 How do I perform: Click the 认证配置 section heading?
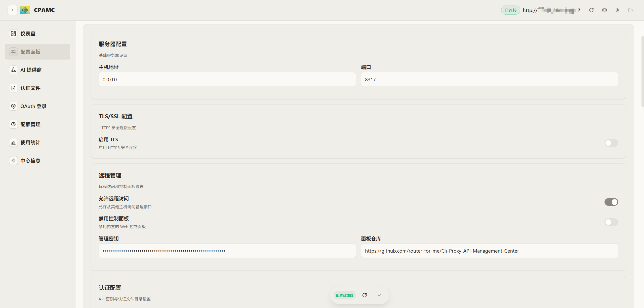click(110, 288)
